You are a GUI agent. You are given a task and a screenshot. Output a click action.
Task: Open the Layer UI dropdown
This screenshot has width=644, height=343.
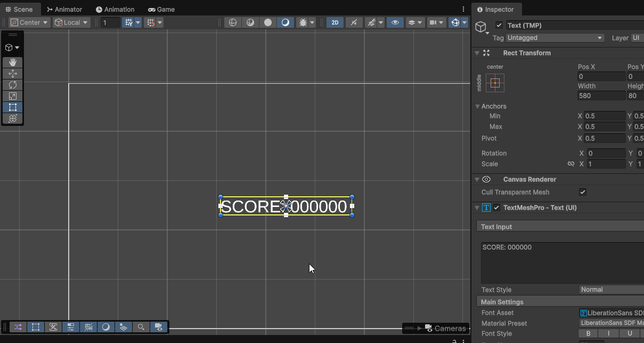[x=637, y=38]
